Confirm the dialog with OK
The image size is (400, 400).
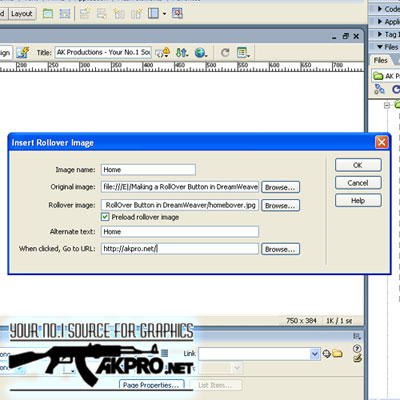pos(358,165)
